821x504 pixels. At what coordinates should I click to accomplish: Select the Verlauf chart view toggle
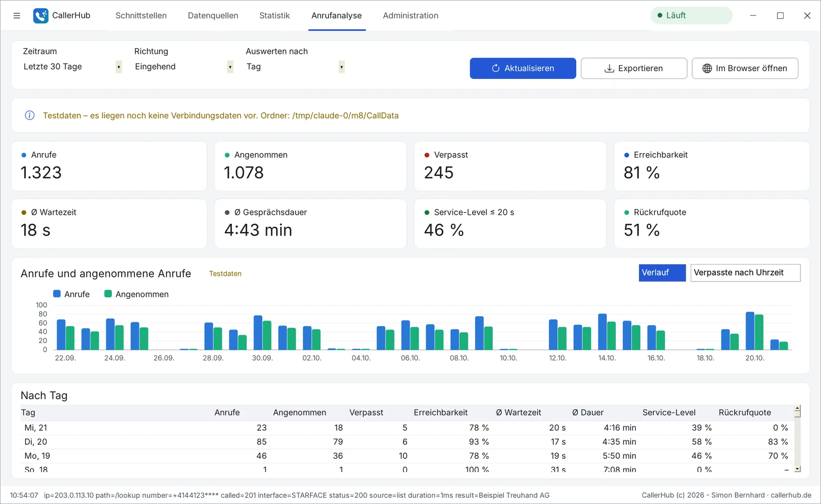662,273
